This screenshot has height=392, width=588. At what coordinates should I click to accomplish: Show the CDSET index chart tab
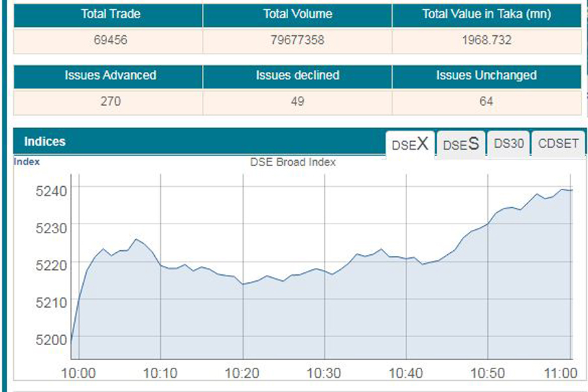click(x=558, y=144)
